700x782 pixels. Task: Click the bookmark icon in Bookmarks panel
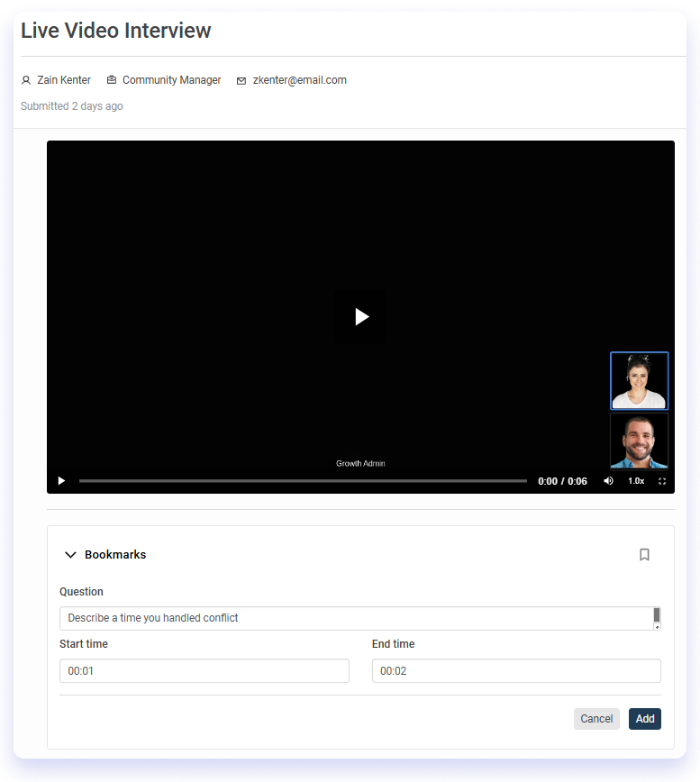click(644, 555)
